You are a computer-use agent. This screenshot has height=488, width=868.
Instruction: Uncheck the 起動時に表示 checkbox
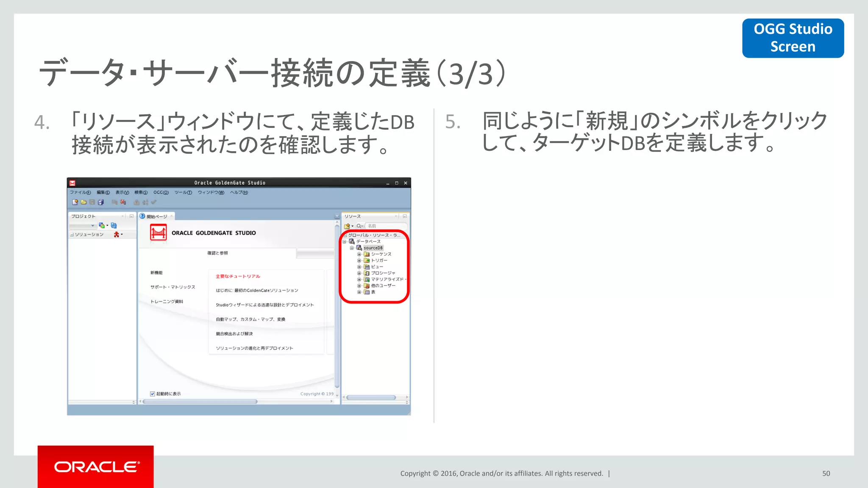[x=153, y=394]
